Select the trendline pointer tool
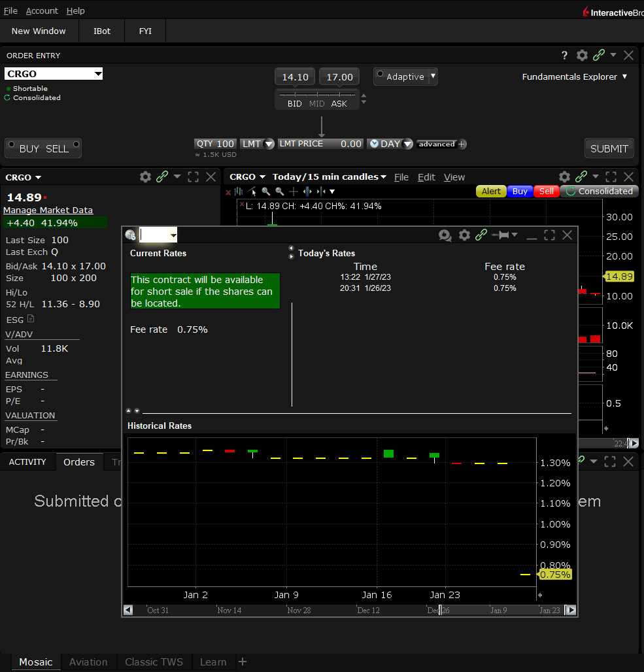 coord(252,192)
